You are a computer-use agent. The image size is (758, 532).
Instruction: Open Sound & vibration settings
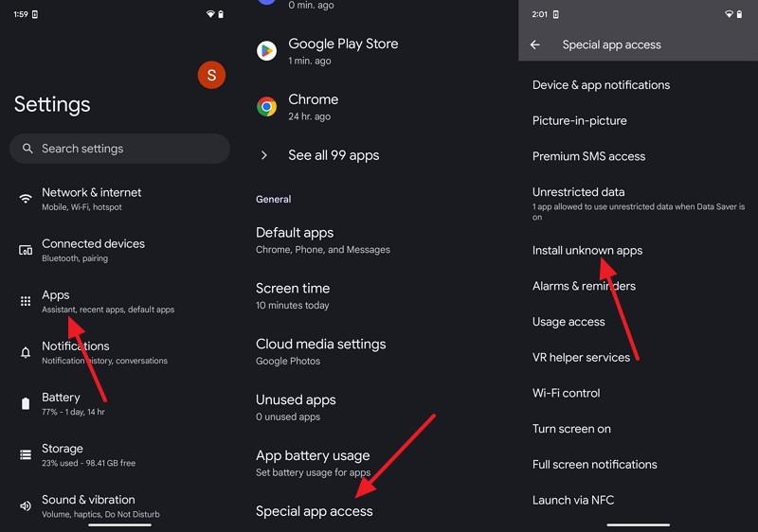click(x=119, y=505)
